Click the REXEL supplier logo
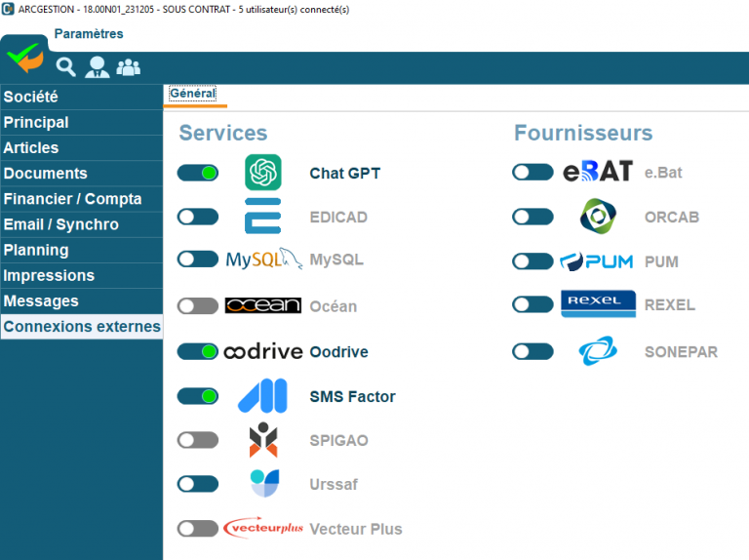749x560 pixels. [598, 304]
